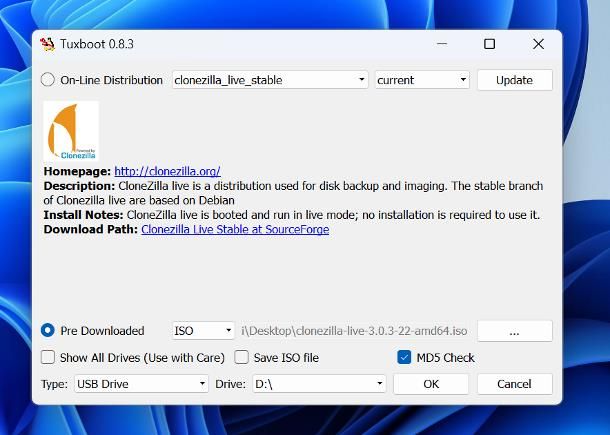The image size is (610, 435).
Task: Open the ISO image type dropdown
Action: [203, 331]
